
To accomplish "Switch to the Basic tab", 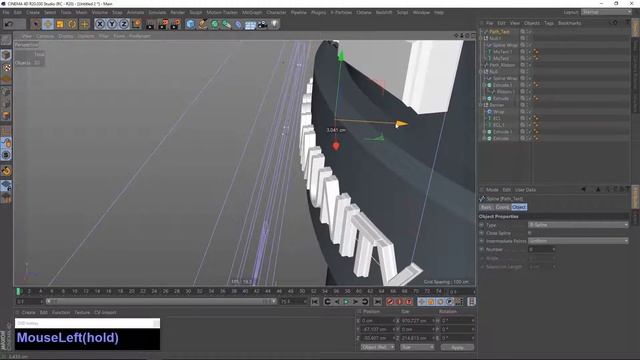I will 487,207.
